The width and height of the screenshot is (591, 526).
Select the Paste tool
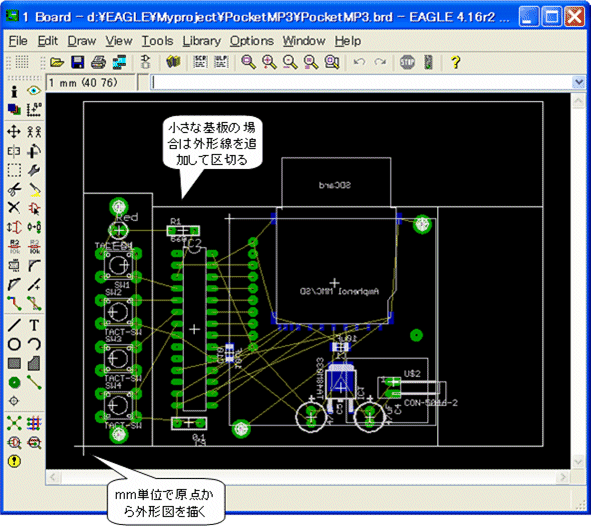point(34,189)
